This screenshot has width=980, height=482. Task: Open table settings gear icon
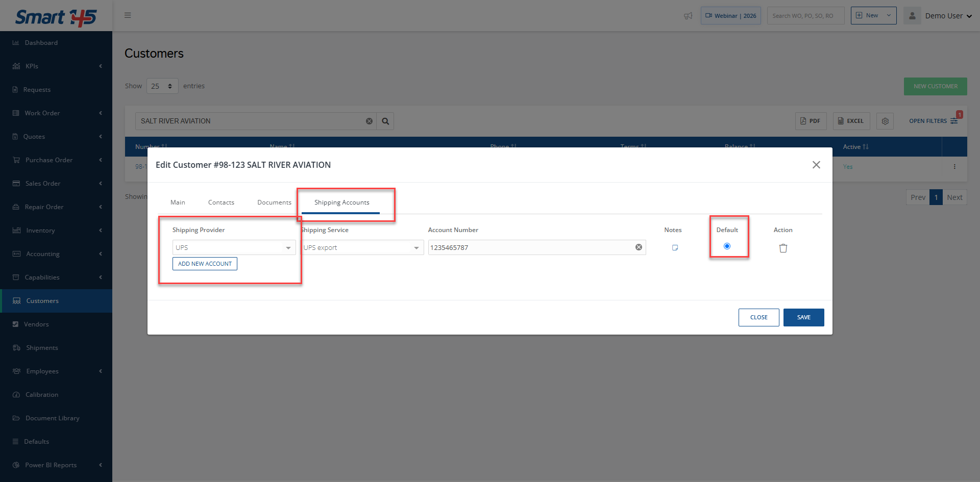[885, 121]
